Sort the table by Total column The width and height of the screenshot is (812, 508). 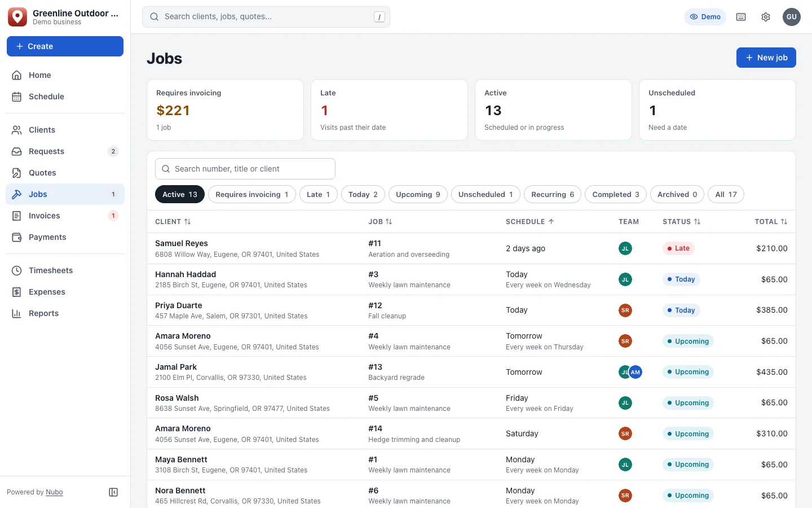pos(771,222)
